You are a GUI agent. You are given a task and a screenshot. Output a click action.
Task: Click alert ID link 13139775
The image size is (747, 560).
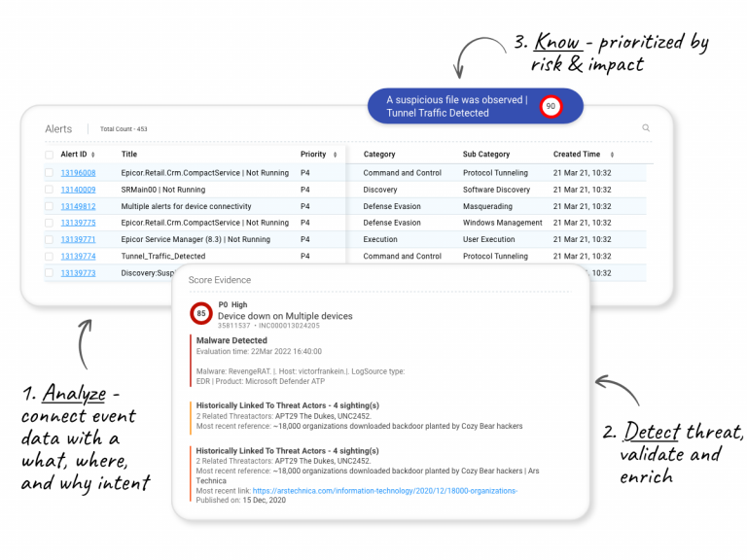pyautogui.click(x=78, y=223)
